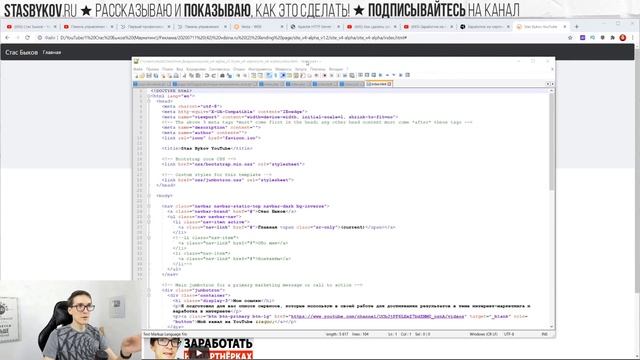Click the Save All toolbar icon
The height and width of the screenshot is (360, 640).
(x=156, y=76)
